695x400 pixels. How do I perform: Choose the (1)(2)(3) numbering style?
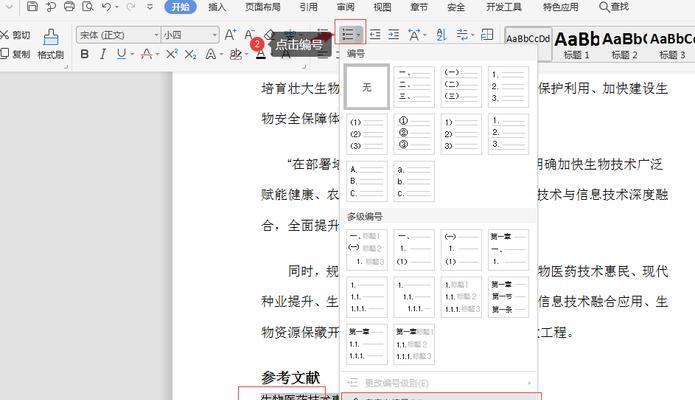point(367,134)
